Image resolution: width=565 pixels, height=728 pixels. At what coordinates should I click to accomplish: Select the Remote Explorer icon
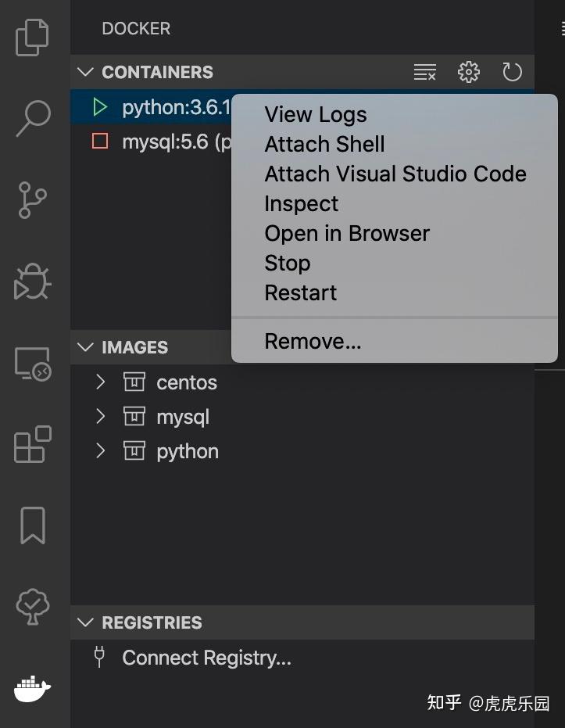click(32, 362)
